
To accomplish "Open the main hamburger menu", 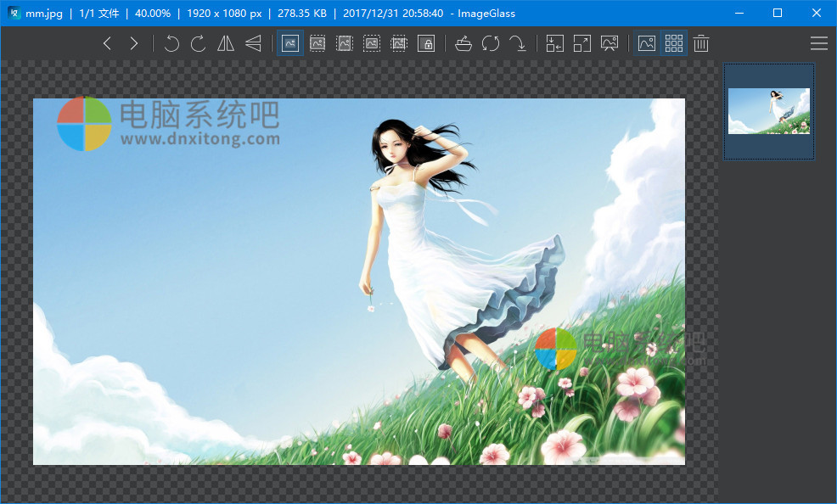I will point(818,42).
